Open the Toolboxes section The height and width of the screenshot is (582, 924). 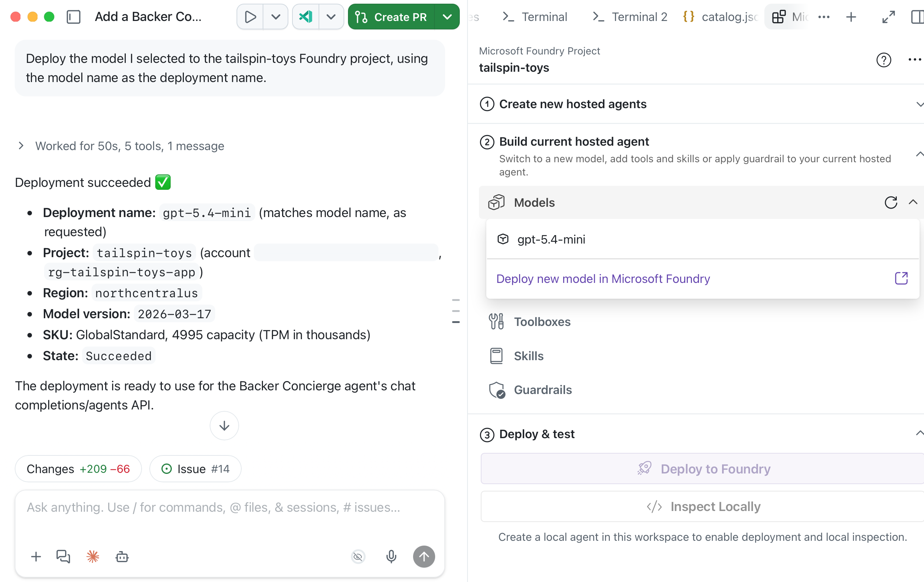point(542,322)
